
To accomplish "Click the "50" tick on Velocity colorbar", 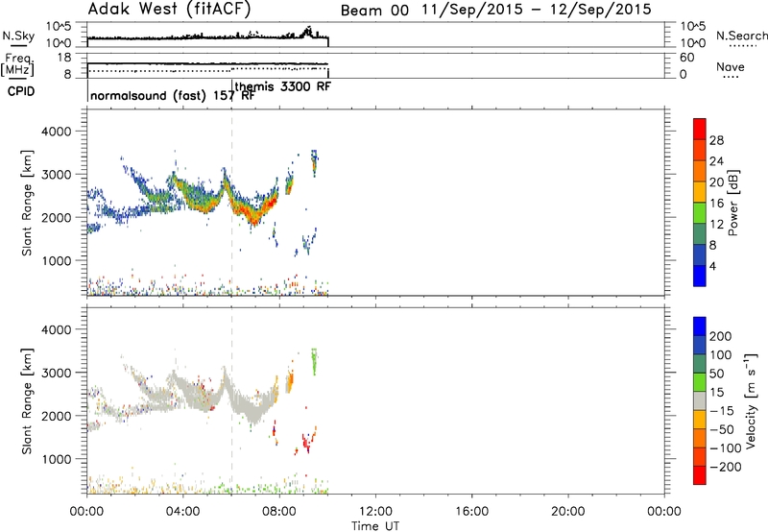I will coord(716,374).
